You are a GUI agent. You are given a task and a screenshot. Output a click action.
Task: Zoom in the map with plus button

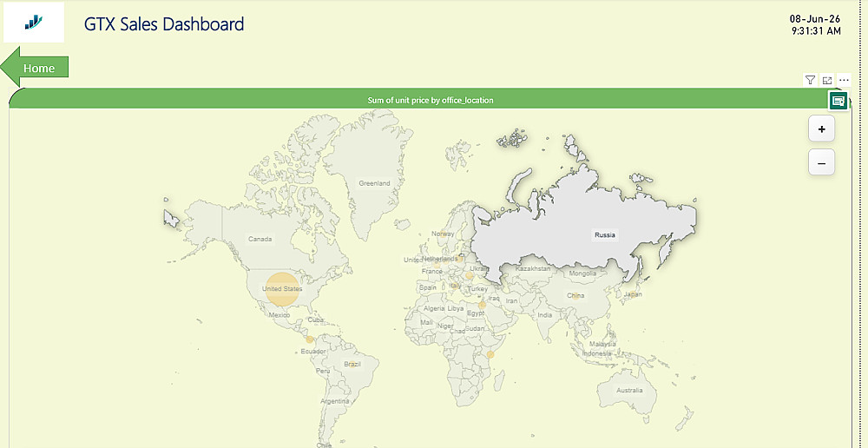(821, 129)
